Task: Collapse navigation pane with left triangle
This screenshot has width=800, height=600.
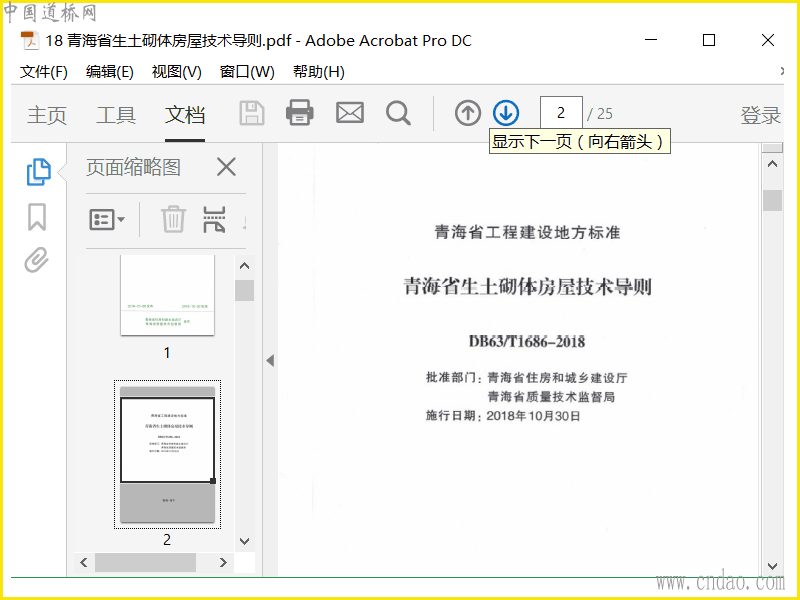Action: tap(270, 361)
